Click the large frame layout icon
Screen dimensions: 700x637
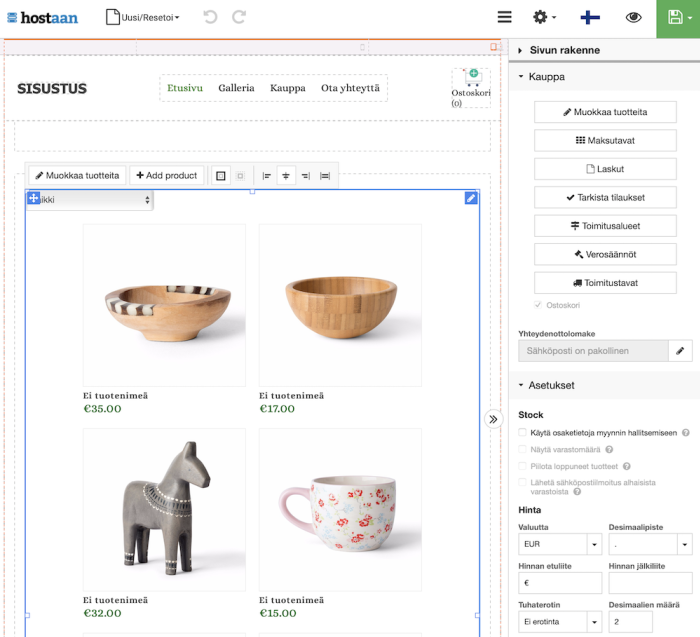point(221,176)
